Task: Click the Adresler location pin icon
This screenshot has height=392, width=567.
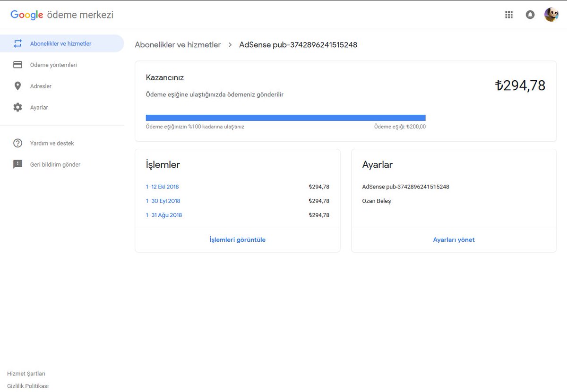Action: tap(17, 86)
